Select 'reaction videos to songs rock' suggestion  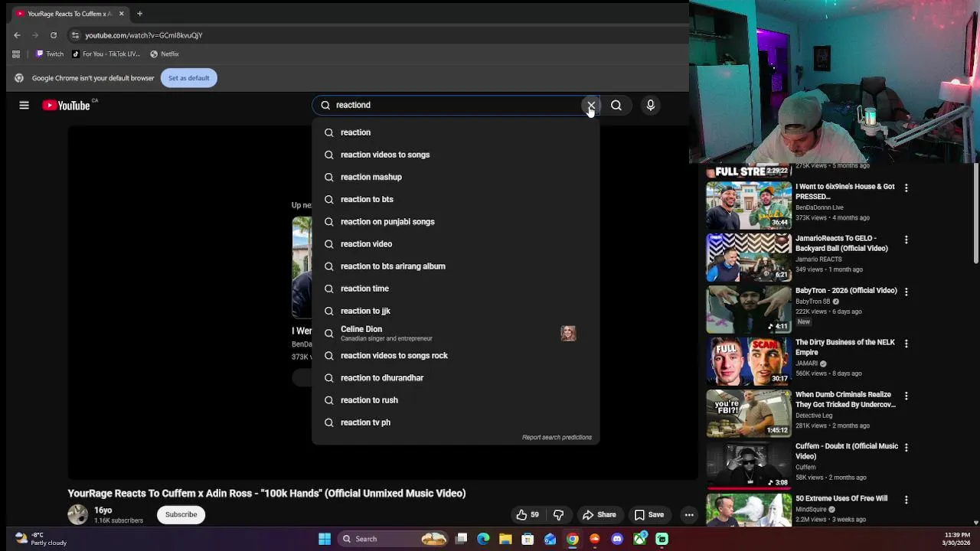tap(456, 356)
